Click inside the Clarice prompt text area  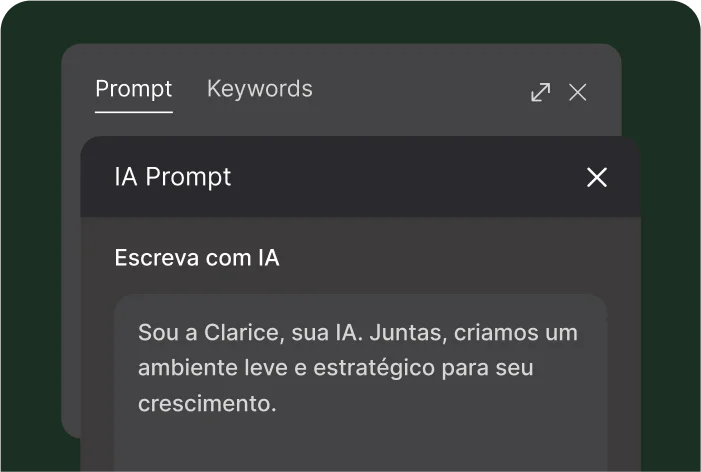click(x=360, y=383)
